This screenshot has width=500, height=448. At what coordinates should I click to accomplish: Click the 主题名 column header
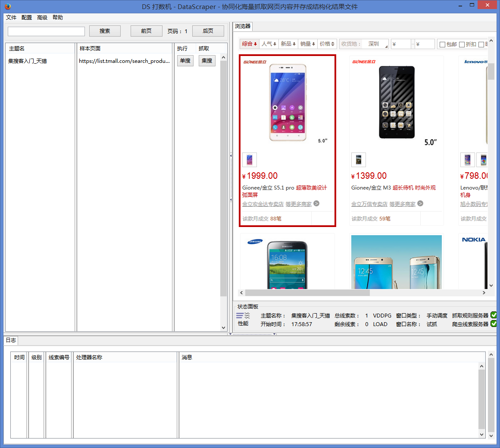[x=40, y=48]
